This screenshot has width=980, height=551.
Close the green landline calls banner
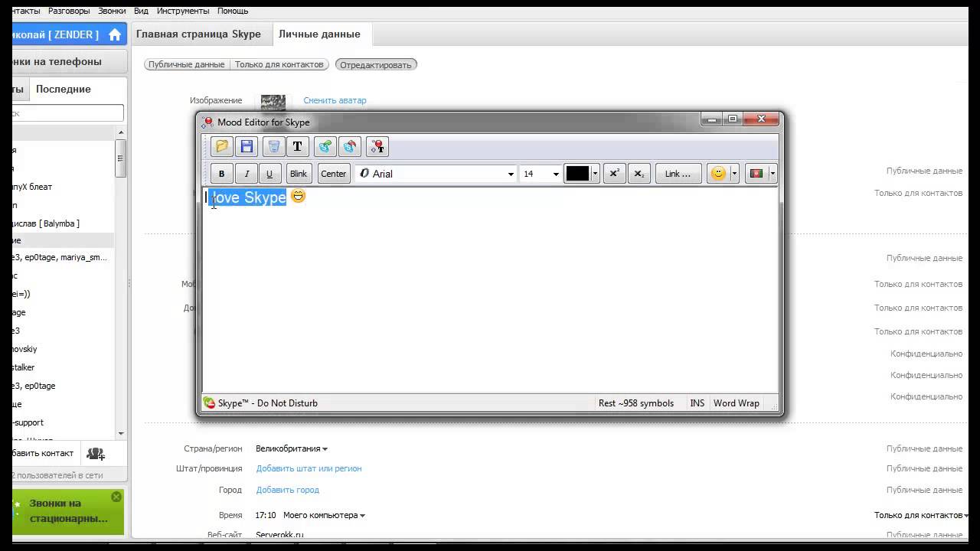pos(116,497)
